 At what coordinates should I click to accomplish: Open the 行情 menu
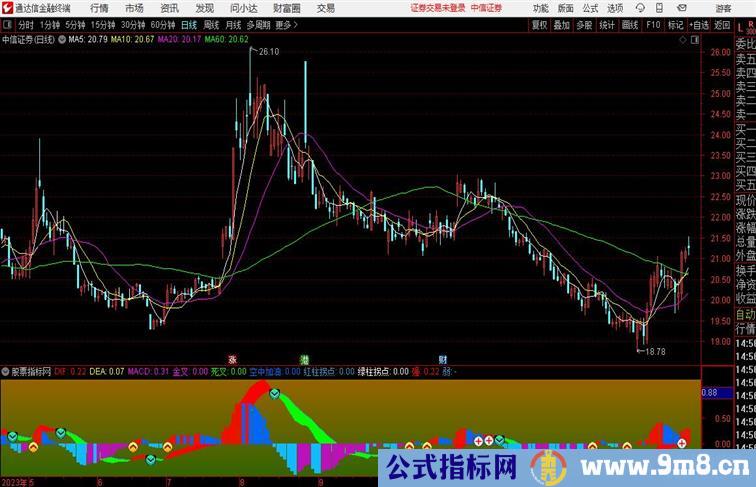pos(99,8)
